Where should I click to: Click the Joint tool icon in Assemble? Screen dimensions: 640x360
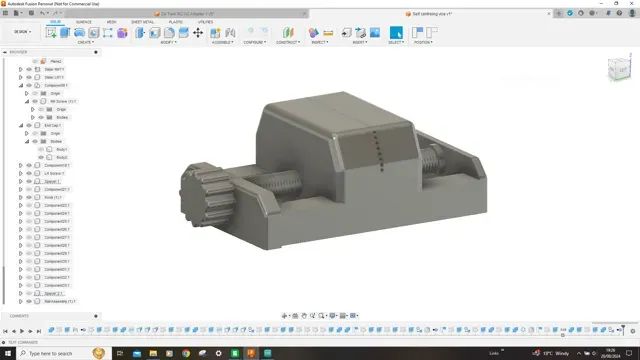[230, 33]
